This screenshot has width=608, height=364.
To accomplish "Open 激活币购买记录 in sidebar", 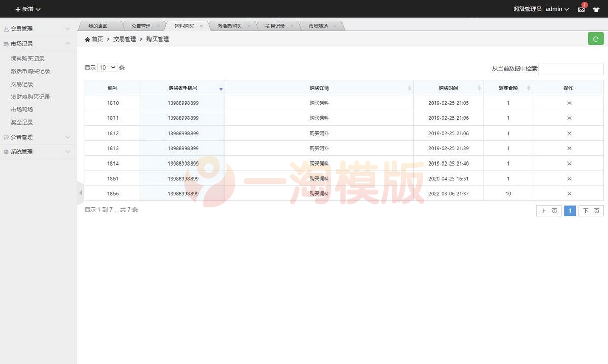I will (30, 71).
